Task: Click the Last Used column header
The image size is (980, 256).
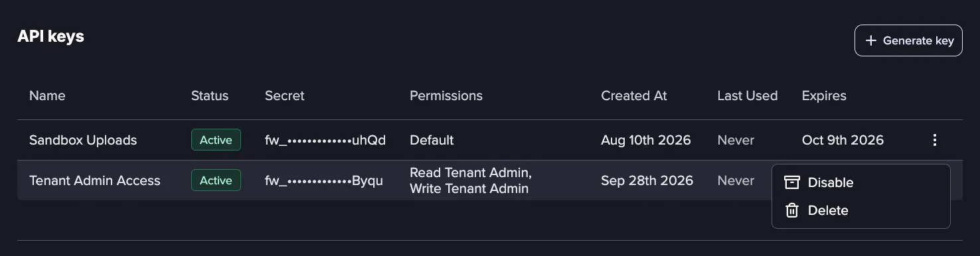Action: click(x=748, y=96)
